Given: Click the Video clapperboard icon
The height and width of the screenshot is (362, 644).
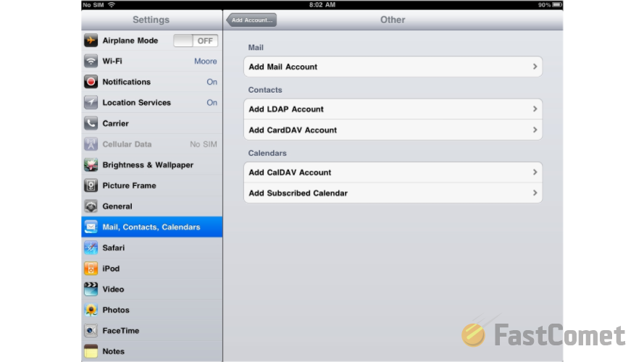Looking at the screenshot, I should coord(91,289).
